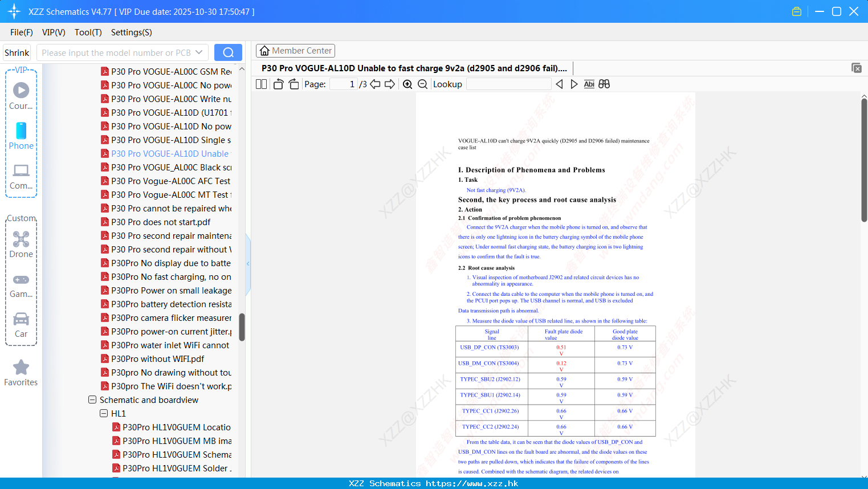The width and height of the screenshot is (868, 489).
Task: Open P30Pro water inlet WiFi file
Action: coord(165,345)
